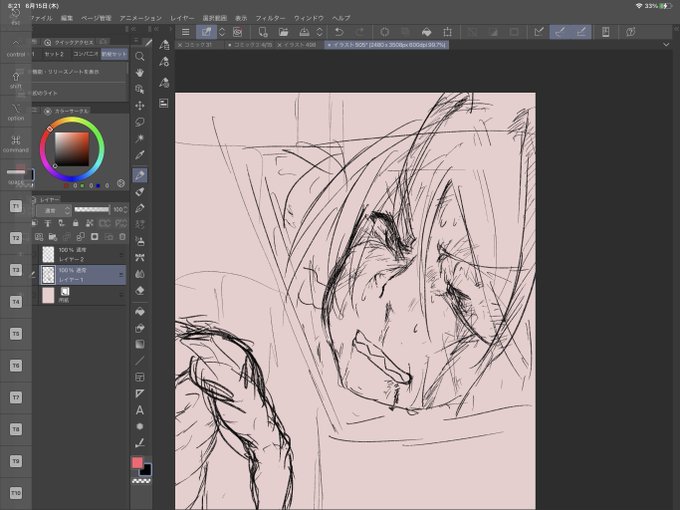Select the Brush tool
Image resolution: width=680 pixels, height=510 pixels.
(140, 208)
